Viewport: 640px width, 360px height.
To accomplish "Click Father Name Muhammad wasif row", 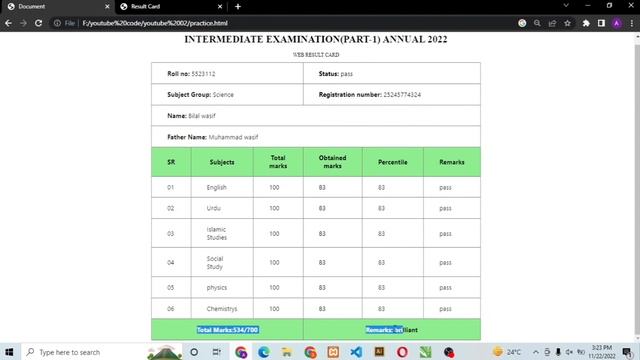I will (x=316, y=137).
